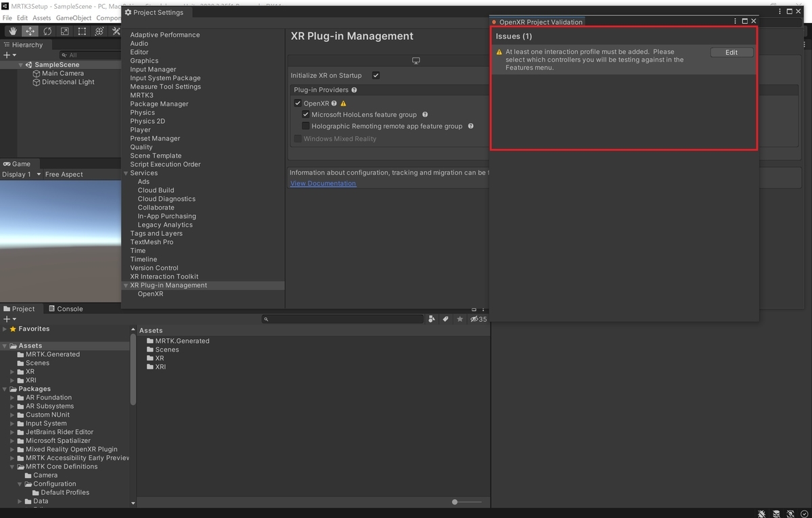The height and width of the screenshot is (518, 812).
Task: Select the PC Standalone platform monitor tab
Action: coord(416,61)
